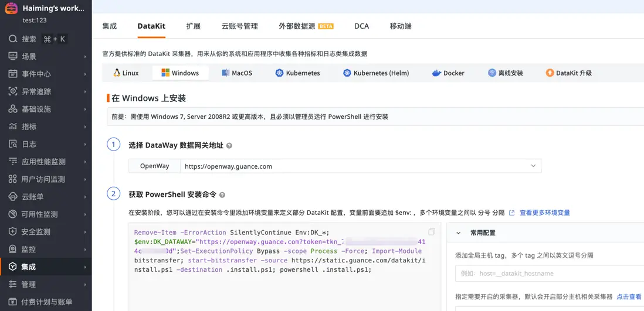Click help icon beside DataWay 数据网关地址
The height and width of the screenshot is (311, 644).
229,146
